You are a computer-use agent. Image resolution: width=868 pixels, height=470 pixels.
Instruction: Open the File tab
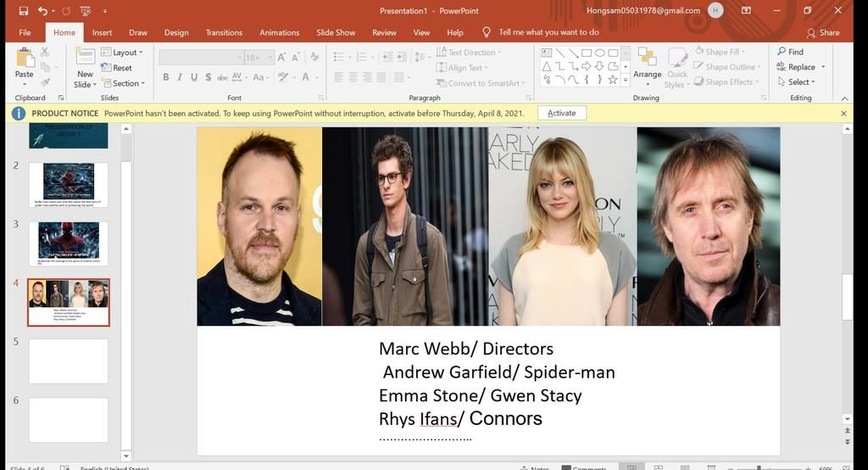[25, 33]
